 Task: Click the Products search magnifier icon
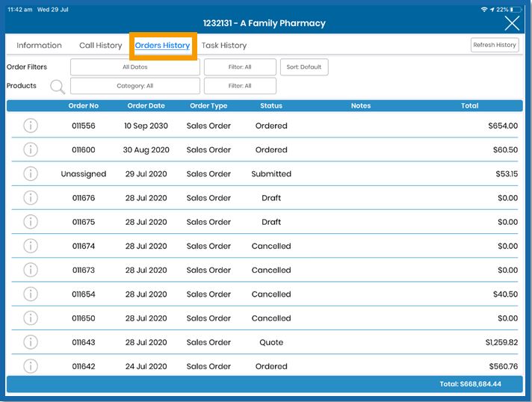pos(58,87)
